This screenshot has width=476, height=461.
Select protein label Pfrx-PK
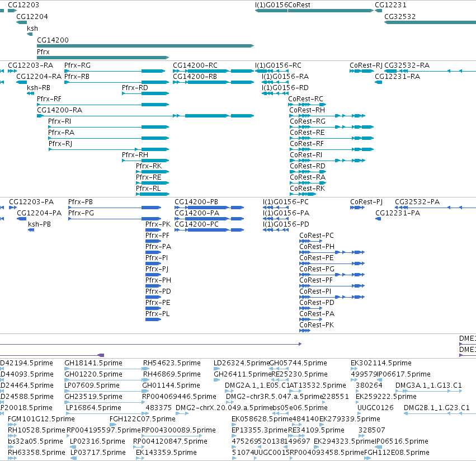coord(158,224)
